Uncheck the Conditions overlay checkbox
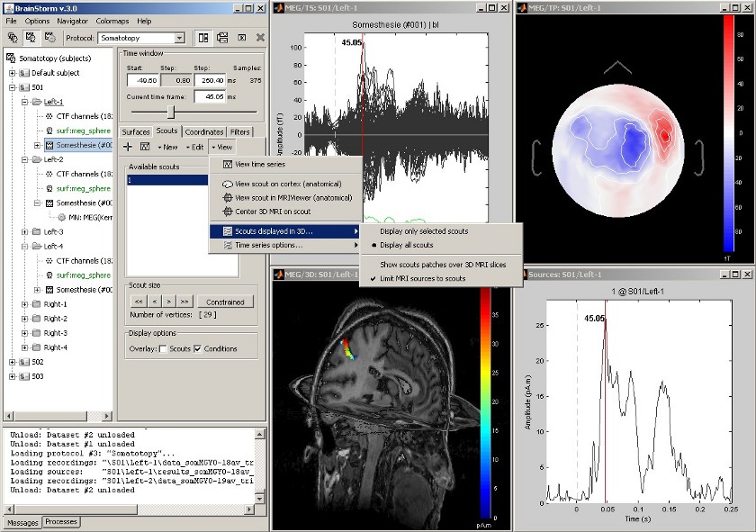Screen dimensions: 756x532 coord(198,349)
